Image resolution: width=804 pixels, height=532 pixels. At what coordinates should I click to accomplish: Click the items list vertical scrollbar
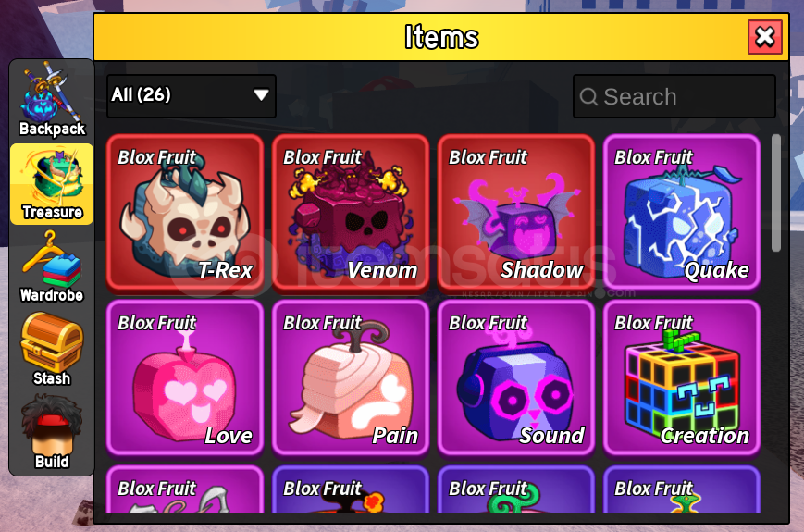click(776, 193)
